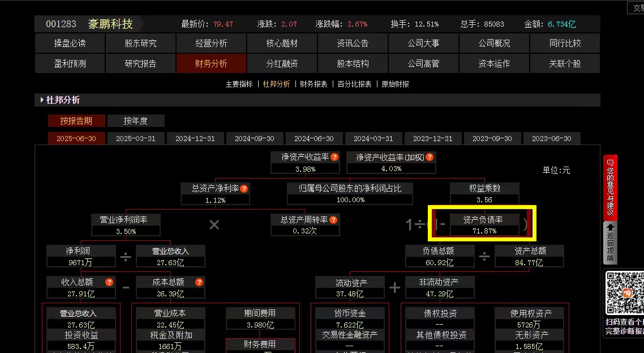Click help icon beside 净资产收益率(加权)

tap(430, 157)
